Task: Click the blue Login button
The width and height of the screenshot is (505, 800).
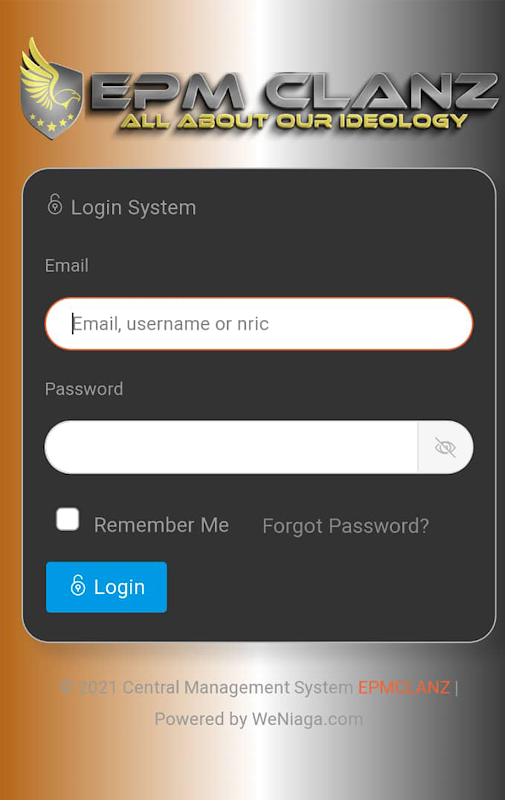Action: coord(106,587)
